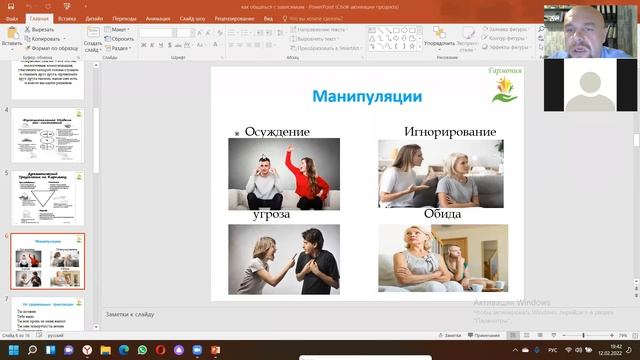The width and height of the screenshot is (640, 360).
Task: Switch to Slide Sorter view icon
Action: click(x=527, y=336)
